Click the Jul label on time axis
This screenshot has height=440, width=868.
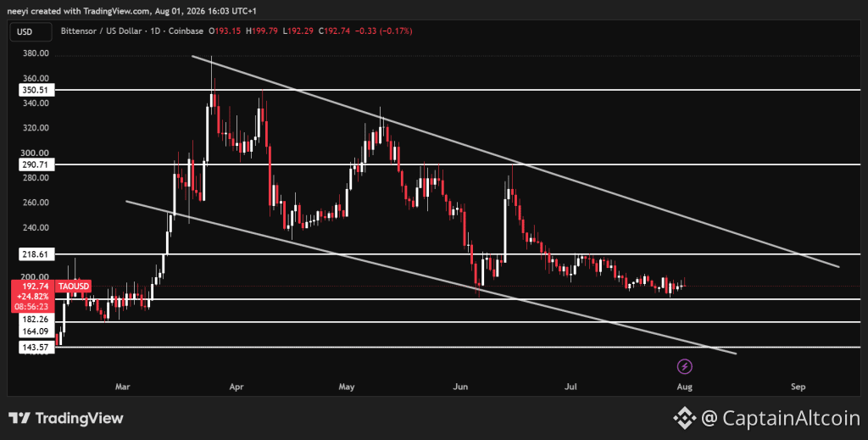pos(570,387)
